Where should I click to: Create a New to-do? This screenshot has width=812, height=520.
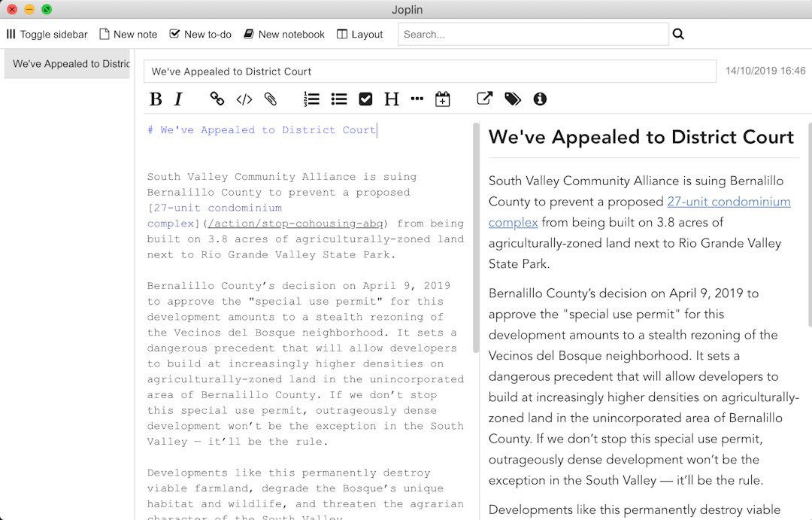[x=200, y=34]
